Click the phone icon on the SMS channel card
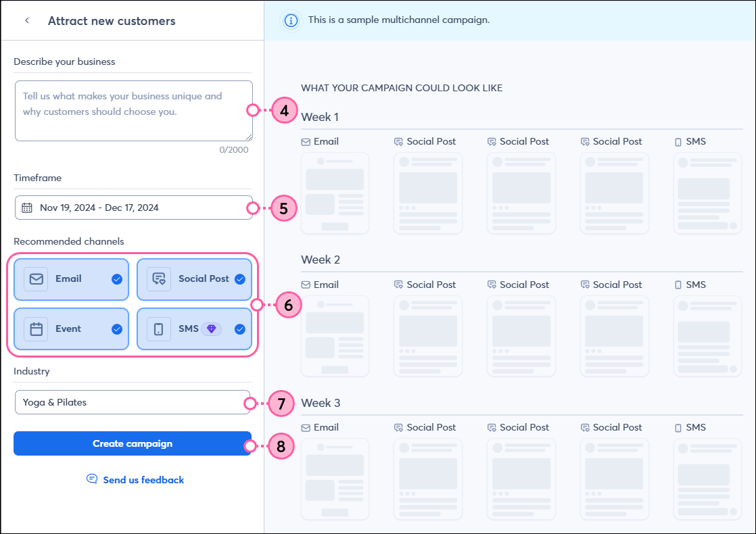Image resolution: width=756 pixels, height=534 pixels. point(159,329)
